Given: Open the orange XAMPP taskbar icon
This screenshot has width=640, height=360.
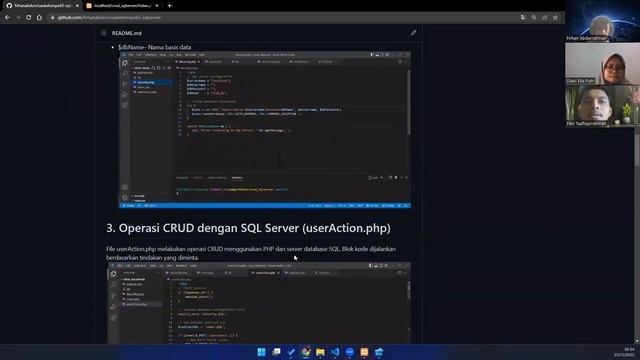Looking at the screenshot, I should click(364, 352).
